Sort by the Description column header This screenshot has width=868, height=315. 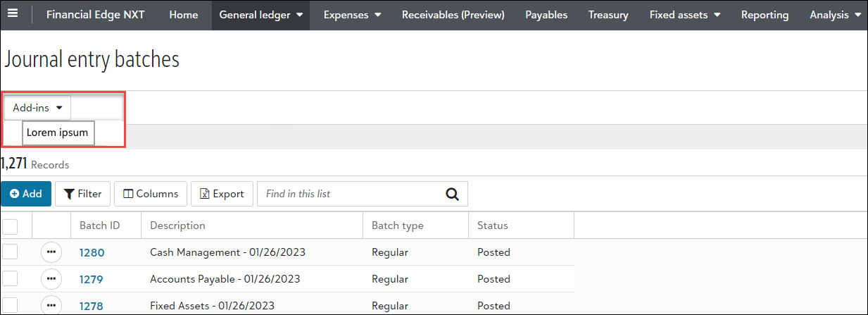coord(177,226)
